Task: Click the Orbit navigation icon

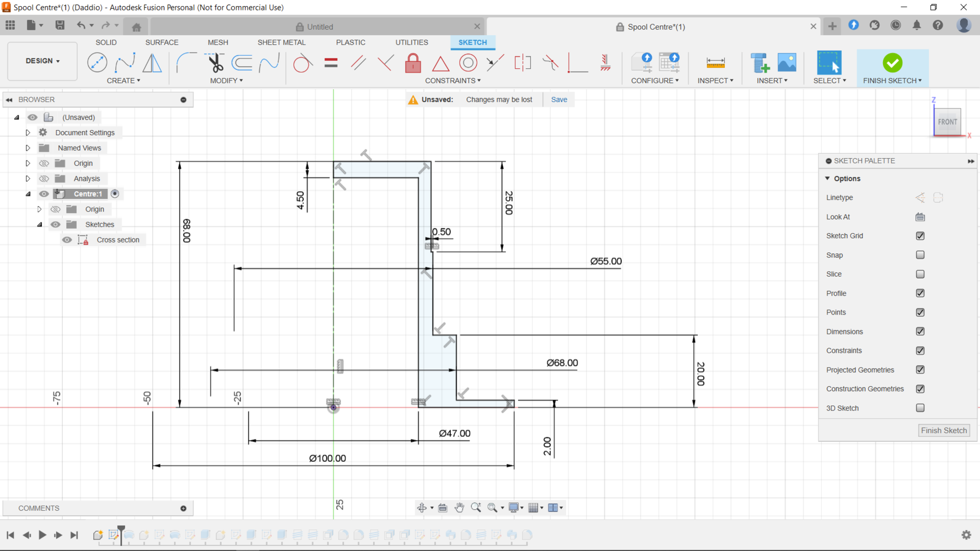Action: (422, 507)
